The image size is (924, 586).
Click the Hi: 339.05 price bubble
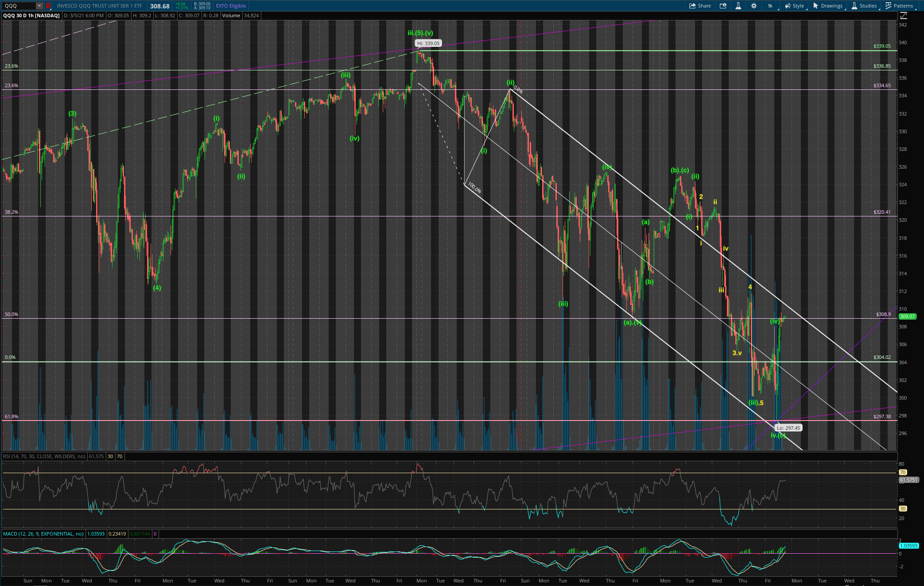pos(428,43)
